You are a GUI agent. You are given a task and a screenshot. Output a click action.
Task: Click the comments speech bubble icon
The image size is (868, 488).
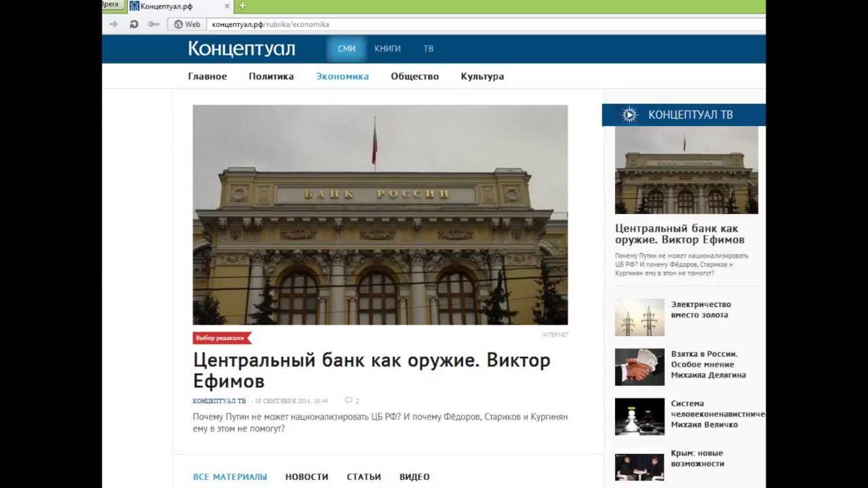349,401
